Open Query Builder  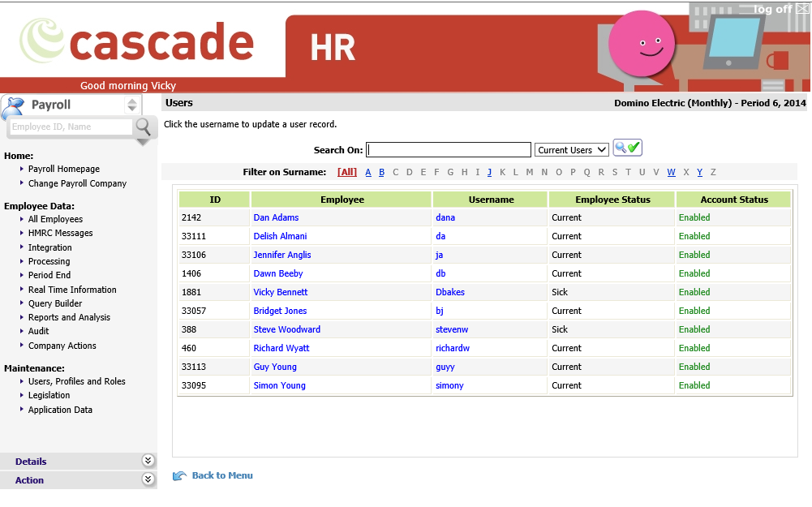click(55, 303)
